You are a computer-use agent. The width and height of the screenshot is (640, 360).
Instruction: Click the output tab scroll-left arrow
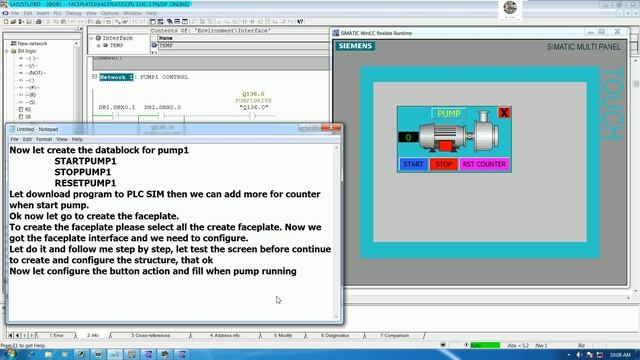(x=17, y=336)
